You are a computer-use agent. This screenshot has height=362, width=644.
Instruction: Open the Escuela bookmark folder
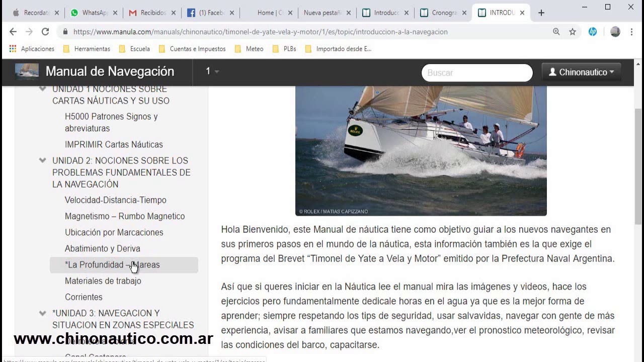click(x=134, y=49)
